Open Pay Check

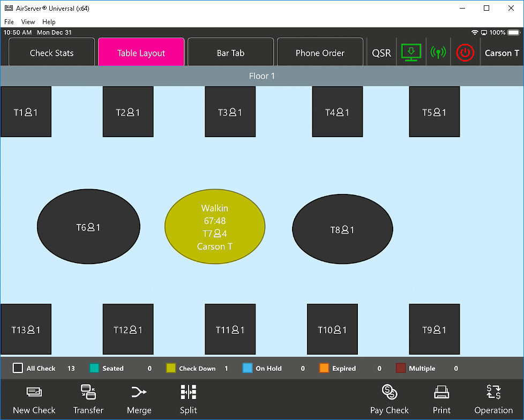390,393
